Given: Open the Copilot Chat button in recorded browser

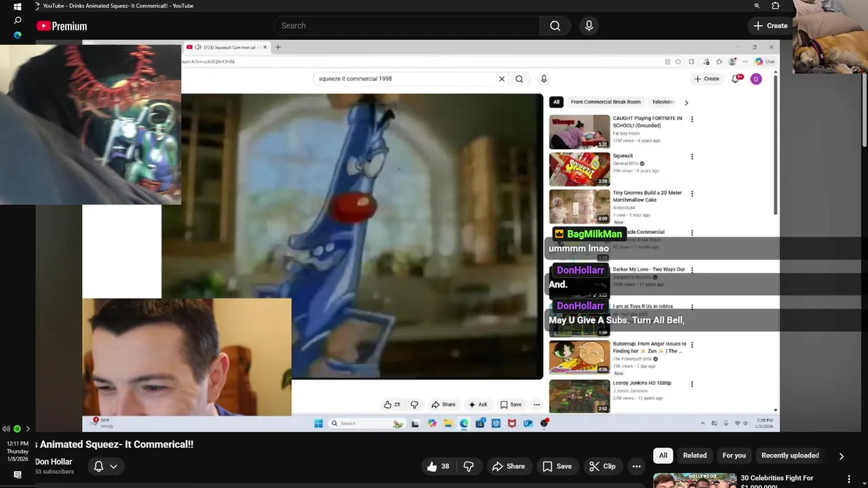Looking at the screenshot, I should (765, 62).
